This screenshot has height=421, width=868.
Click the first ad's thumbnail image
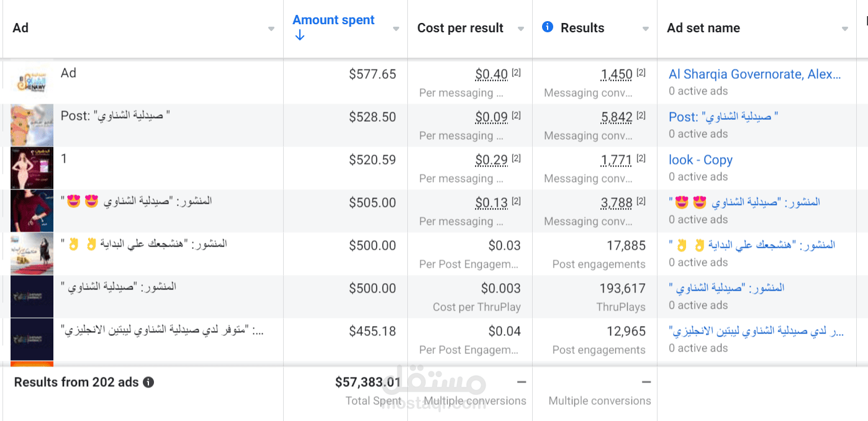(32, 82)
